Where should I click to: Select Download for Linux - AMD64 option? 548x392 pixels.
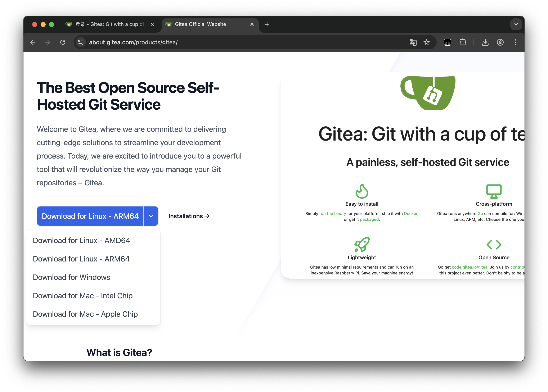coord(81,240)
